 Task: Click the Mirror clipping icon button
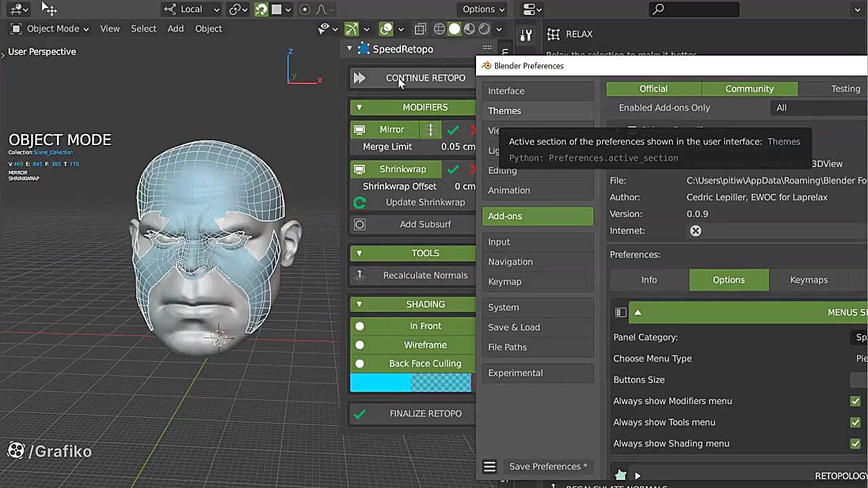click(431, 129)
